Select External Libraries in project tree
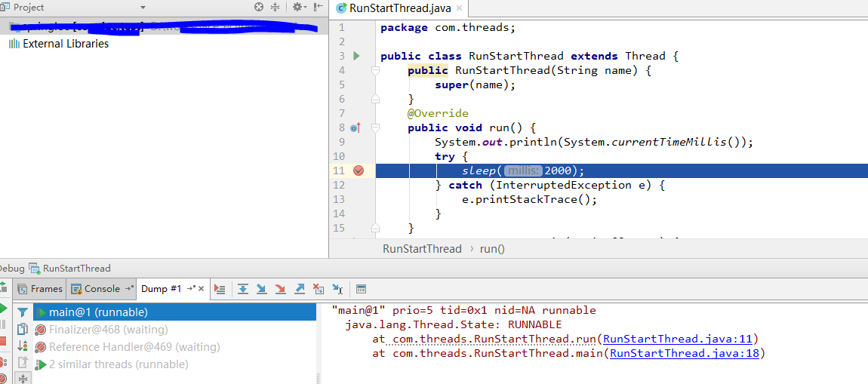The image size is (868, 384). [x=66, y=44]
